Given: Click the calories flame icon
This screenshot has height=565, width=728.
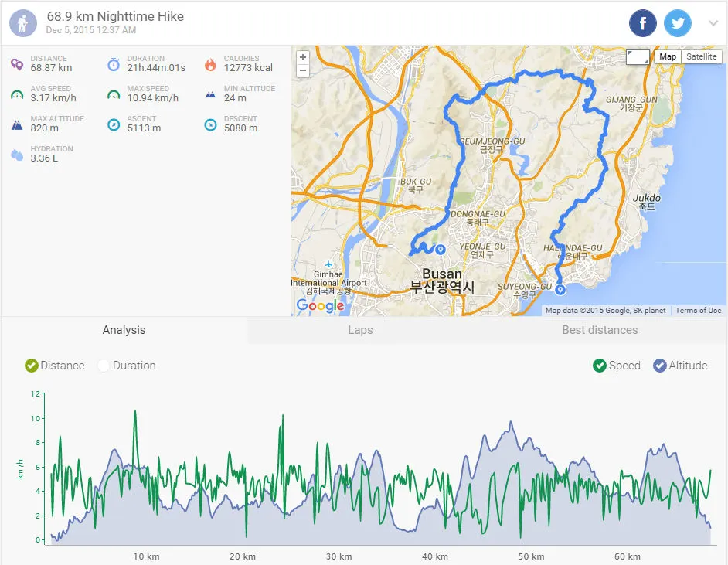Looking at the screenshot, I should click(210, 64).
